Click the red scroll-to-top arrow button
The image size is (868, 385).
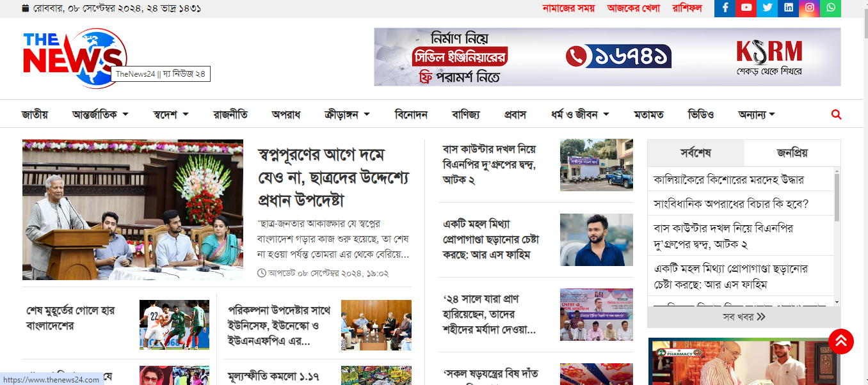840,341
